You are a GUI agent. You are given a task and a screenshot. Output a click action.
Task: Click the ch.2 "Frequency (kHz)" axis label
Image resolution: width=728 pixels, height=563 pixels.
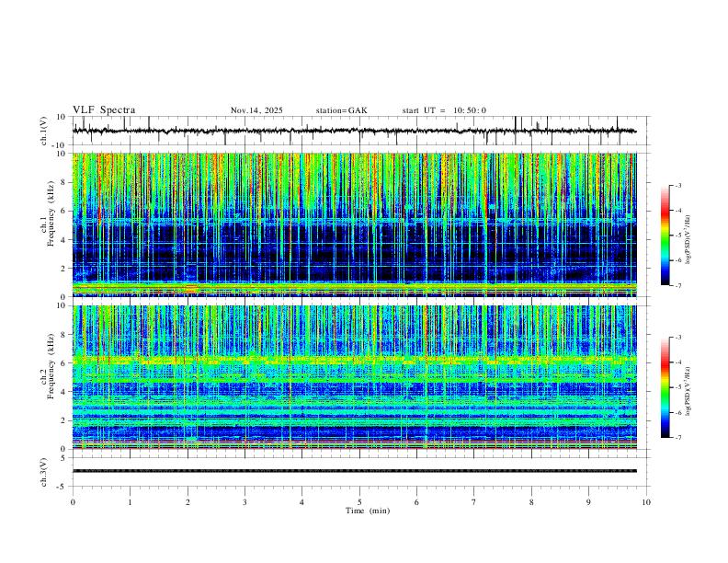tap(51, 366)
